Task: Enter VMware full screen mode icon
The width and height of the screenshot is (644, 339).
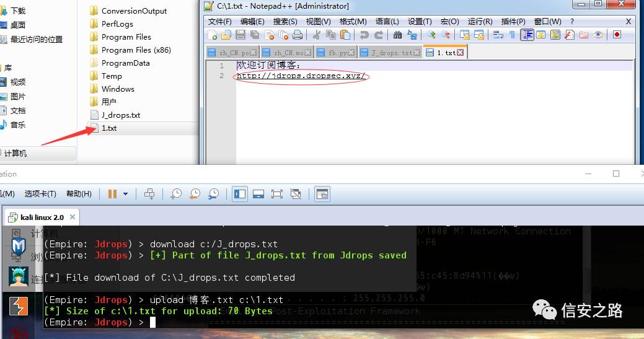Action: (277, 194)
